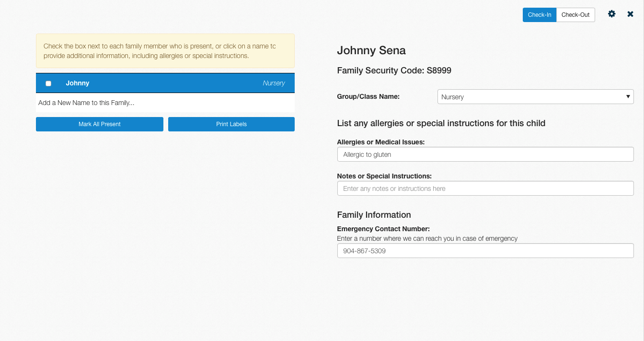Switch to Check-Out mode
This screenshot has height=341, width=644.
point(575,15)
